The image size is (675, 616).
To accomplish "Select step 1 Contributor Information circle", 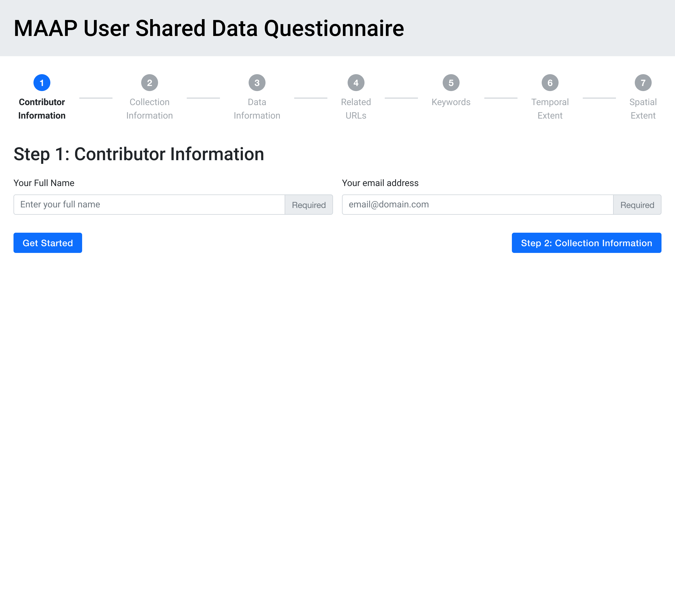I will 42,83.
